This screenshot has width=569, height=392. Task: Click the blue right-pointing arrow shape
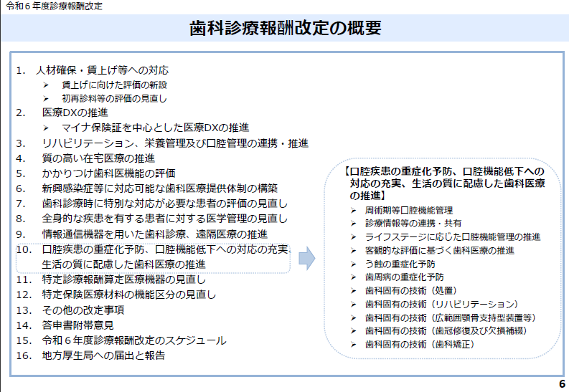[x=306, y=258]
